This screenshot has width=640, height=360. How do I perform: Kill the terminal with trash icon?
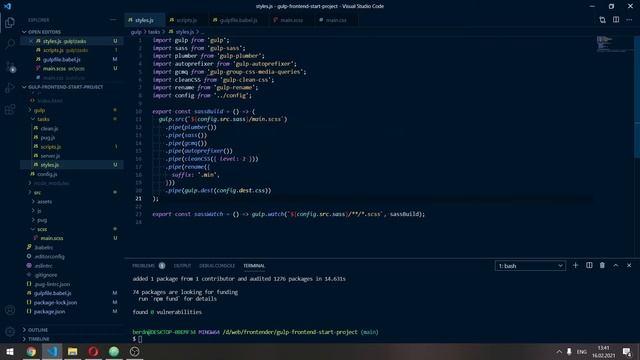pyautogui.click(x=602, y=265)
